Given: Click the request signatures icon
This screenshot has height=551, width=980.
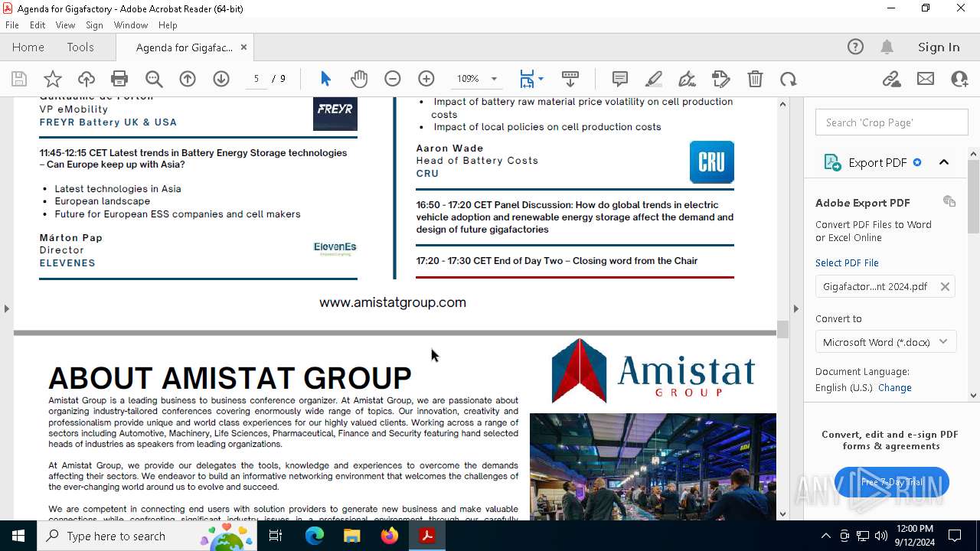Looking at the screenshot, I should pos(721,79).
